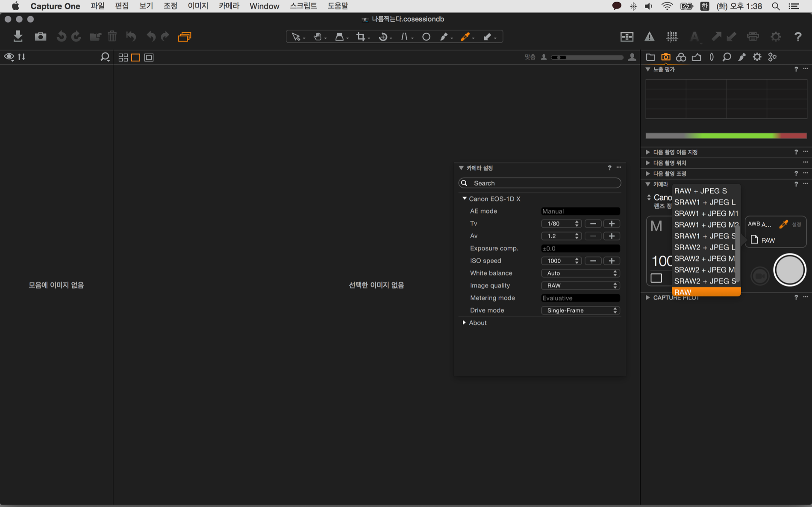Open the White balance Auto dropdown
812x507 pixels.
(580, 273)
